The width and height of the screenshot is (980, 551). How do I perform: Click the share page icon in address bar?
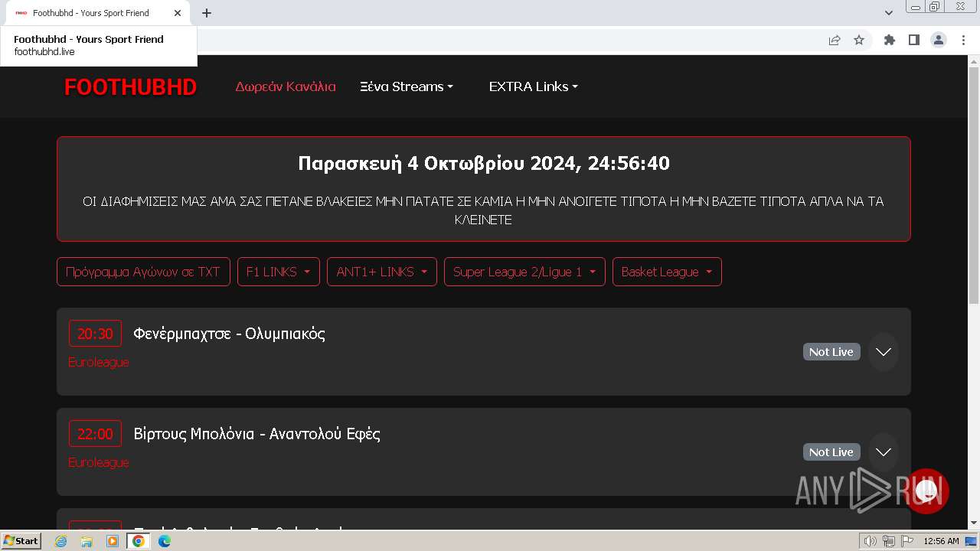(x=835, y=40)
